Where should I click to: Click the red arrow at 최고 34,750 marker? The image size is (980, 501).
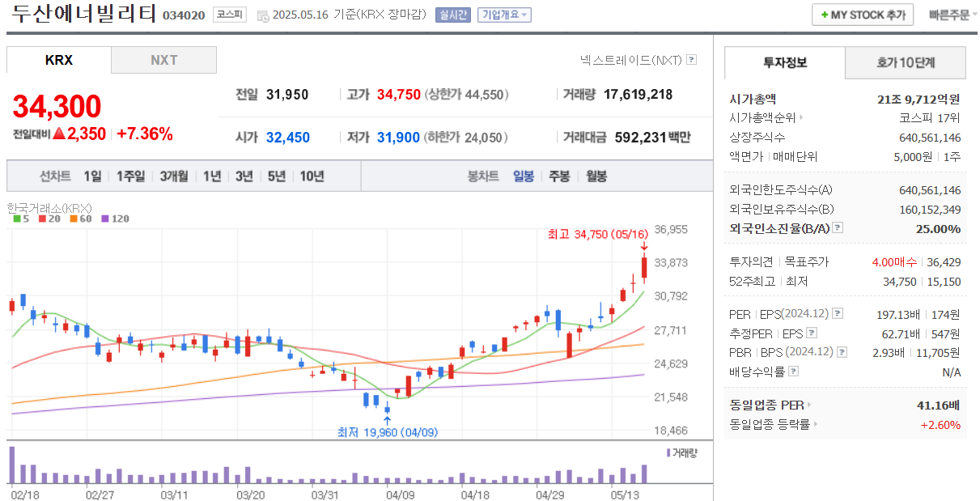click(644, 247)
